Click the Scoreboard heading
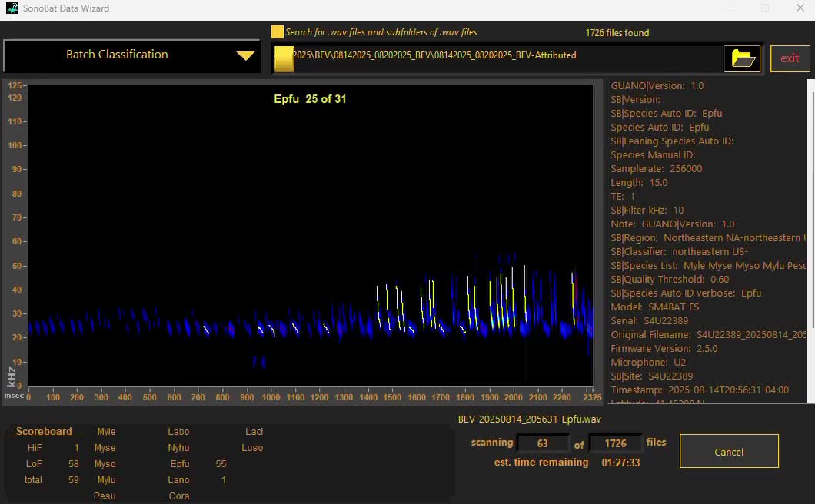The width and height of the screenshot is (815, 504). click(45, 432)
